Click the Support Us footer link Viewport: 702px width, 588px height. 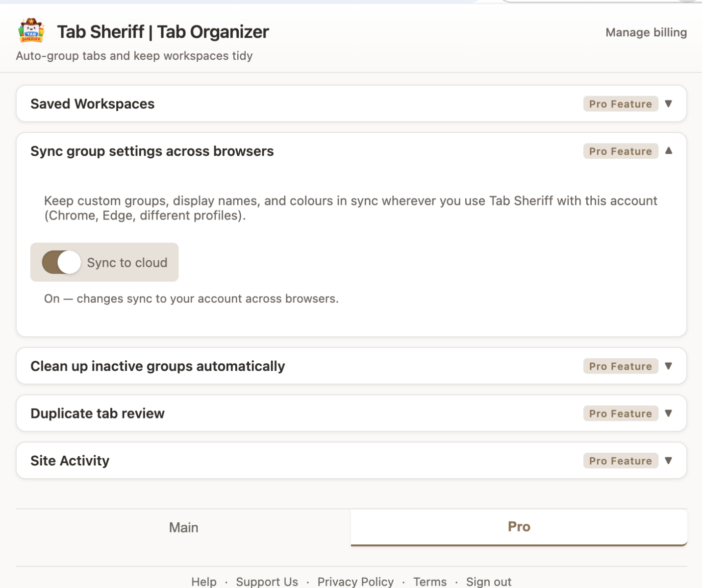pyautogui.click(x=267, y=582)
